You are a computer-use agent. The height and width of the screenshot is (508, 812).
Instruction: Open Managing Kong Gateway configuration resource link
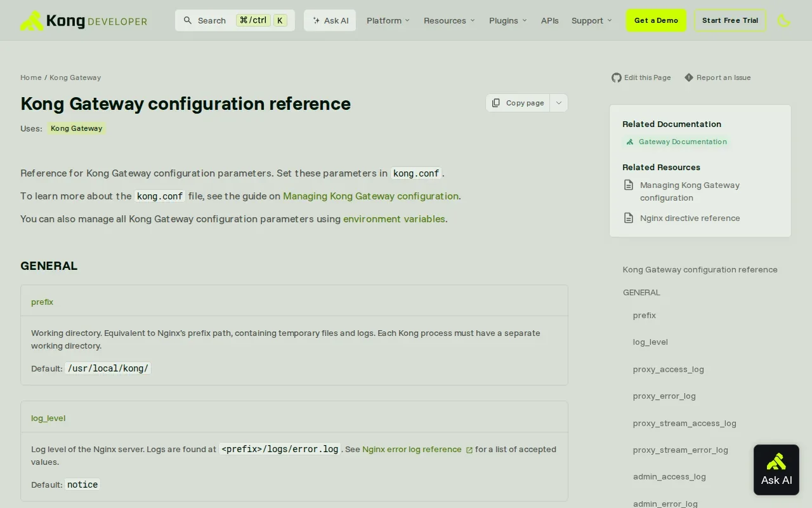point(690,191)
